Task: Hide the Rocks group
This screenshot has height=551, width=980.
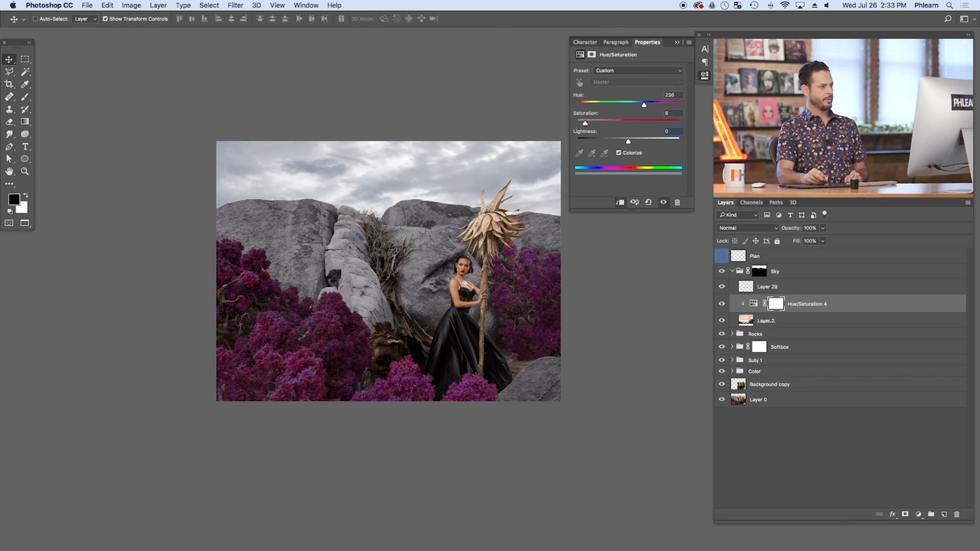Action: [x=721, y=334]
